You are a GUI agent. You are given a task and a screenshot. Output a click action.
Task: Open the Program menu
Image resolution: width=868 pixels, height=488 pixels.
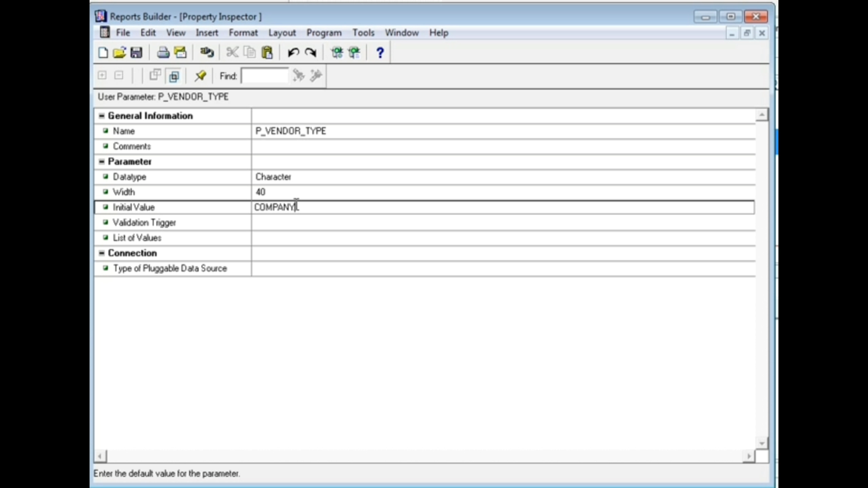click(323, 33)
